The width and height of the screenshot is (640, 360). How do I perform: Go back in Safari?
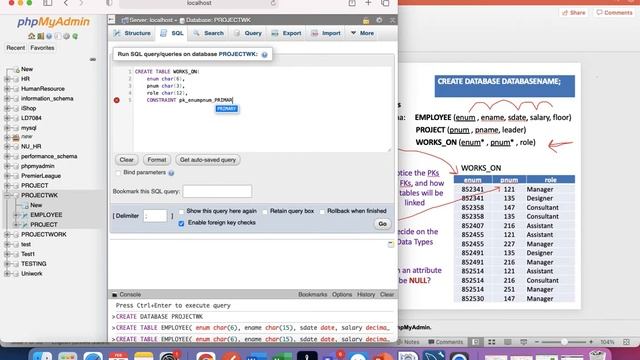pyautogui.click(x=66, y=3)
